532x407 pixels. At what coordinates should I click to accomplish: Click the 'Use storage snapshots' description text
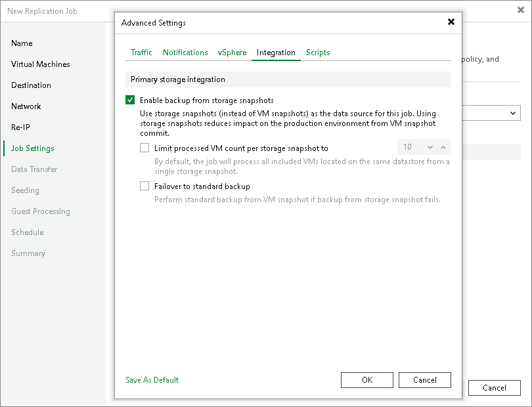[288, 123]
